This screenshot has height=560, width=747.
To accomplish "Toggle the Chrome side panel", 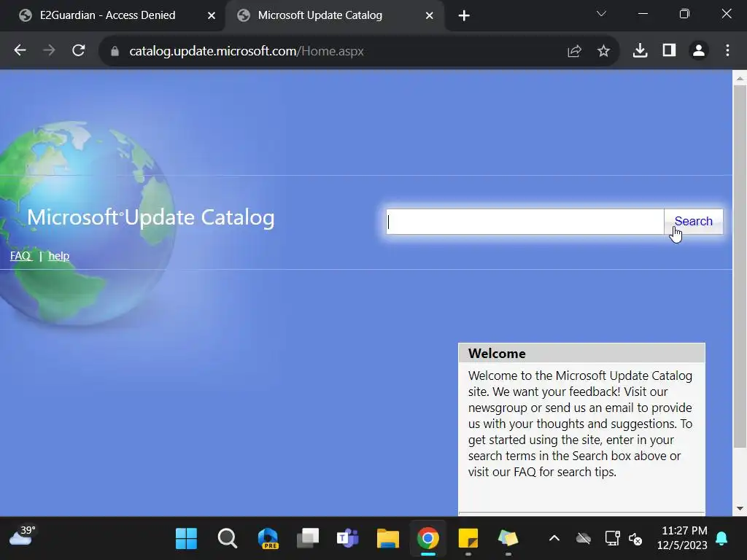I will click(x=670, y=50).
